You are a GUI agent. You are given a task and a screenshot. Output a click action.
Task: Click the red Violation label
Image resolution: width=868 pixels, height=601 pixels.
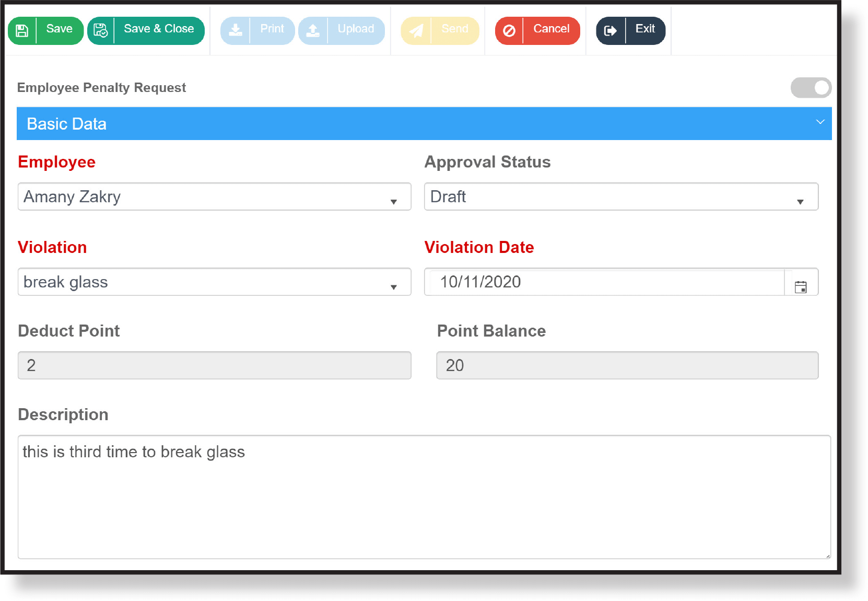[52, 247]
